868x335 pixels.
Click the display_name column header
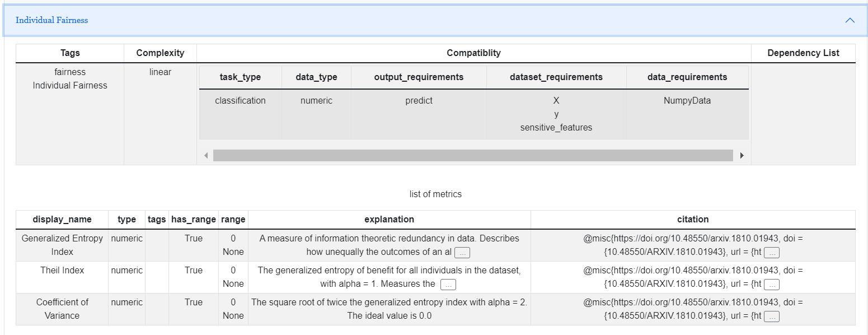coord(62,220)
